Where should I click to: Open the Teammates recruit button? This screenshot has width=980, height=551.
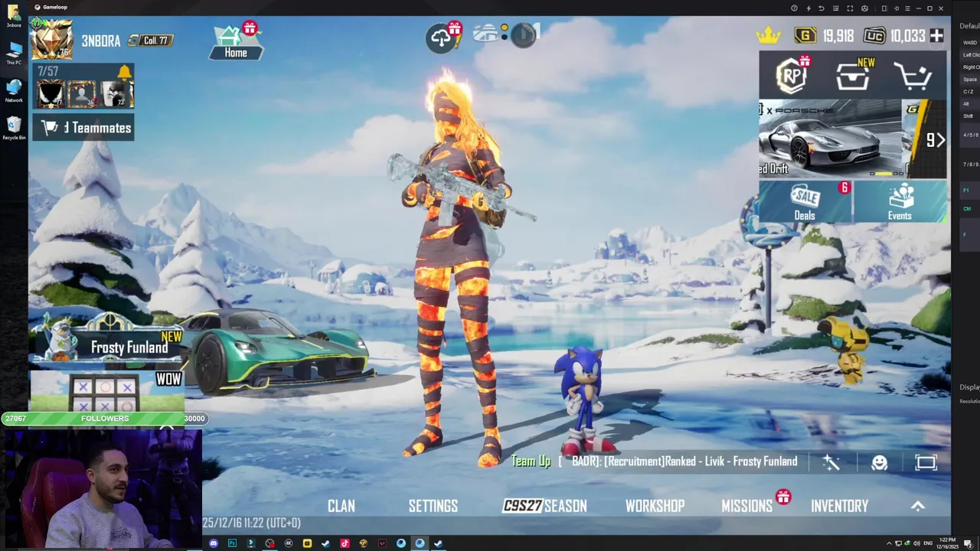coord(83,128)
